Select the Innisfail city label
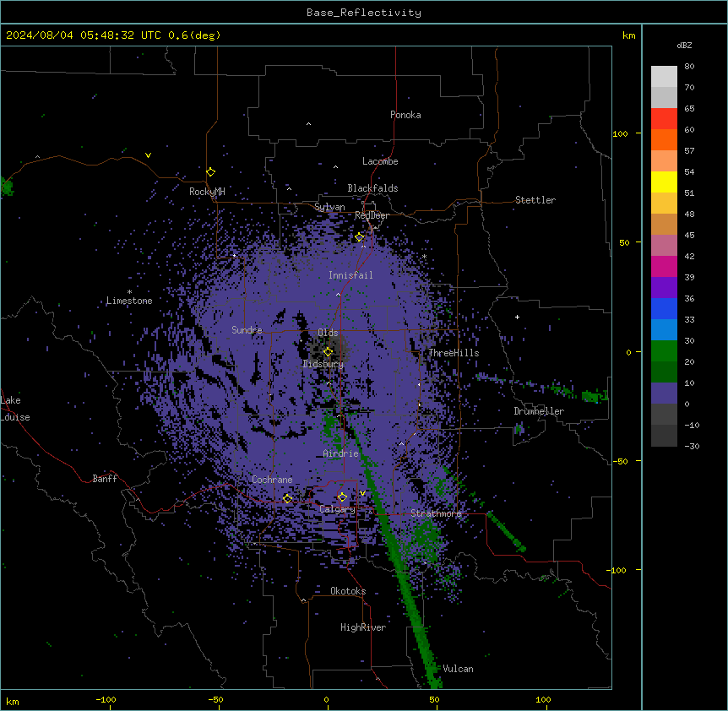Image resolution: width=728 pixels, height=711 pixels. [x=350, y=275]
